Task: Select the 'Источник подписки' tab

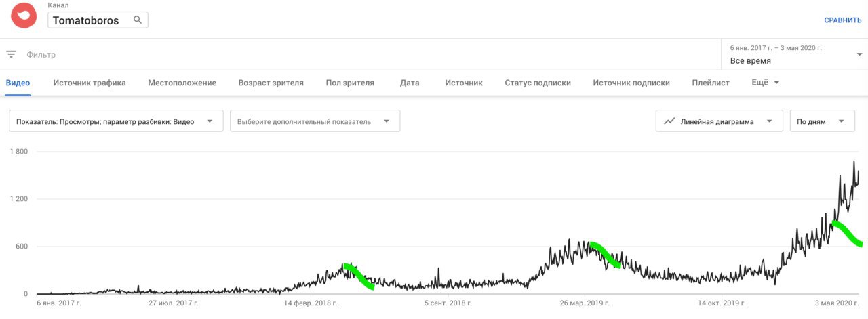Action: (631, 83)
